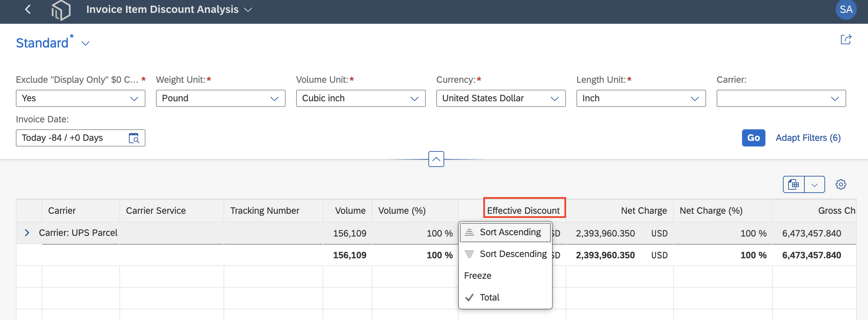
Task: Click the export to spreadsheet icon
Action: pyautogui.click(x=793, y=184)
